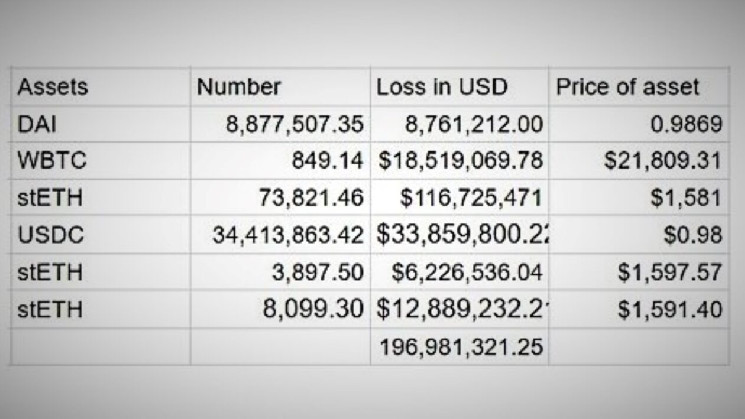Click the 0.9869 price cell
The image size is (745, 419).
637,124
